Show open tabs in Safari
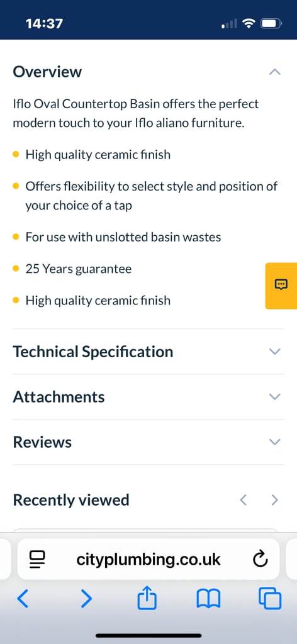This screenshot has height=644, width=297. point(270,599)
